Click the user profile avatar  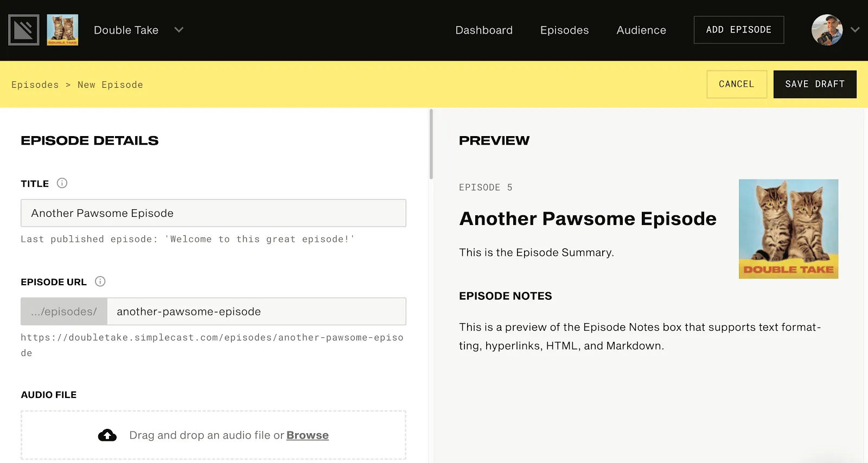pos(827,30)
